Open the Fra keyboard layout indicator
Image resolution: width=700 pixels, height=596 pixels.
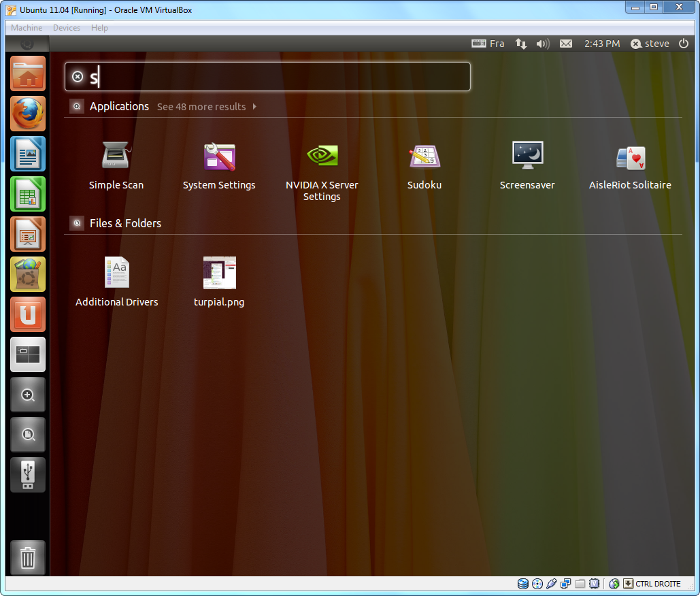pyautogui.click(x=488, y=44)
